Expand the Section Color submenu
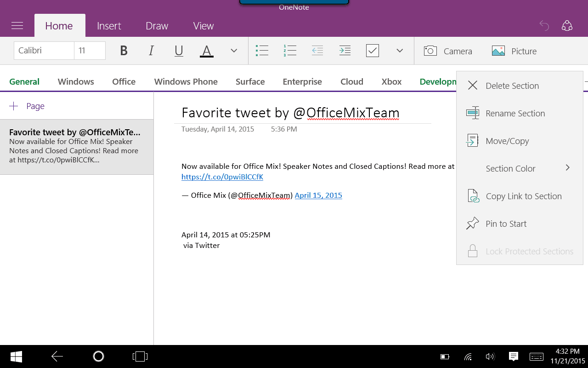This screenshot has width=588, height=368. pyautogui.click(x=520, y=168)
